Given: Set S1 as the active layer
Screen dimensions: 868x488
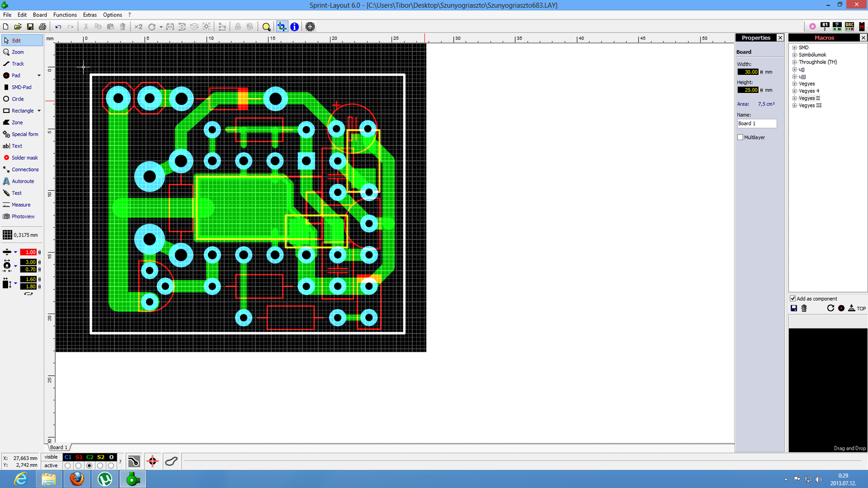Looking at the screenshot, I should tap(79, 466).
